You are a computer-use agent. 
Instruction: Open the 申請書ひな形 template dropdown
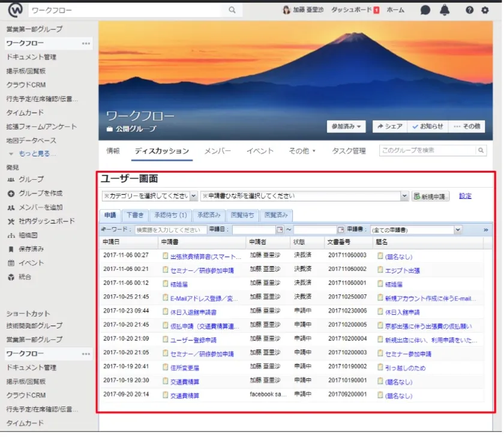305,196
